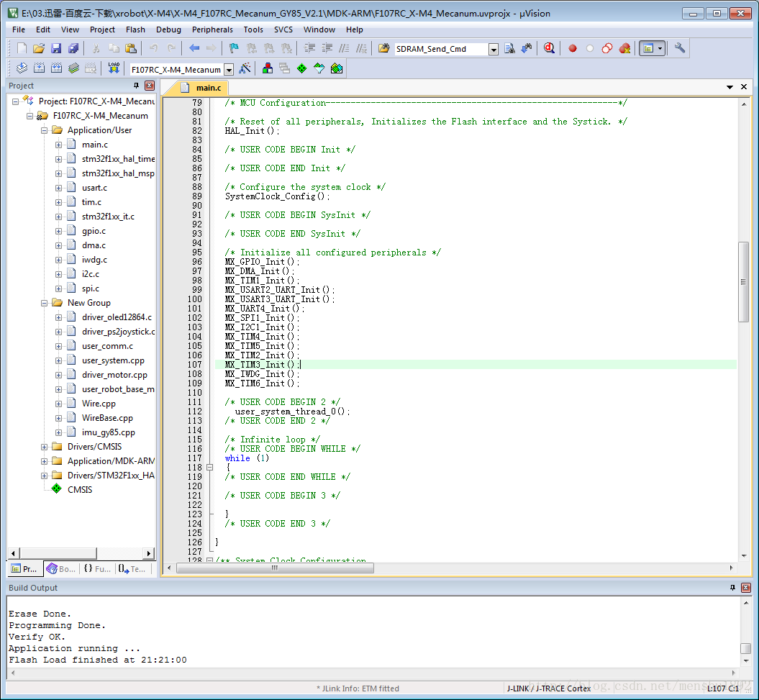759x700 pixels.
Task: Translate the current file with the first build toolbar icon
Action: point(22,69)
